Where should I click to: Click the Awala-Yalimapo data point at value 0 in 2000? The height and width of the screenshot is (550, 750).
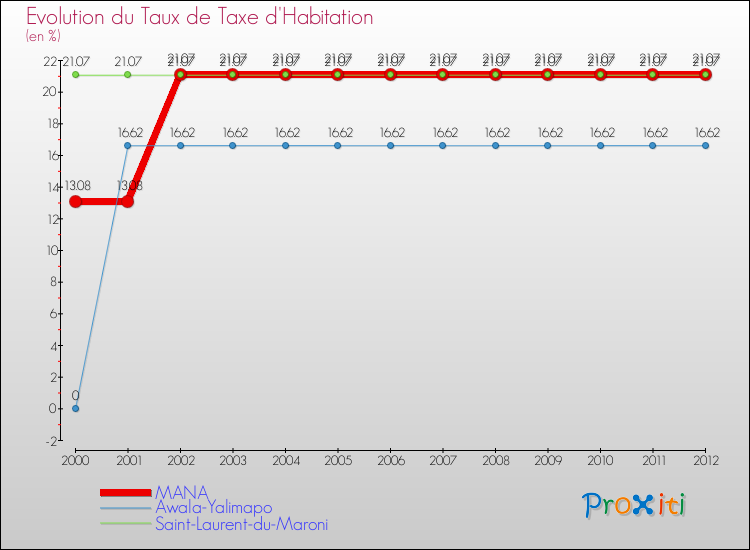pos(76,408)
